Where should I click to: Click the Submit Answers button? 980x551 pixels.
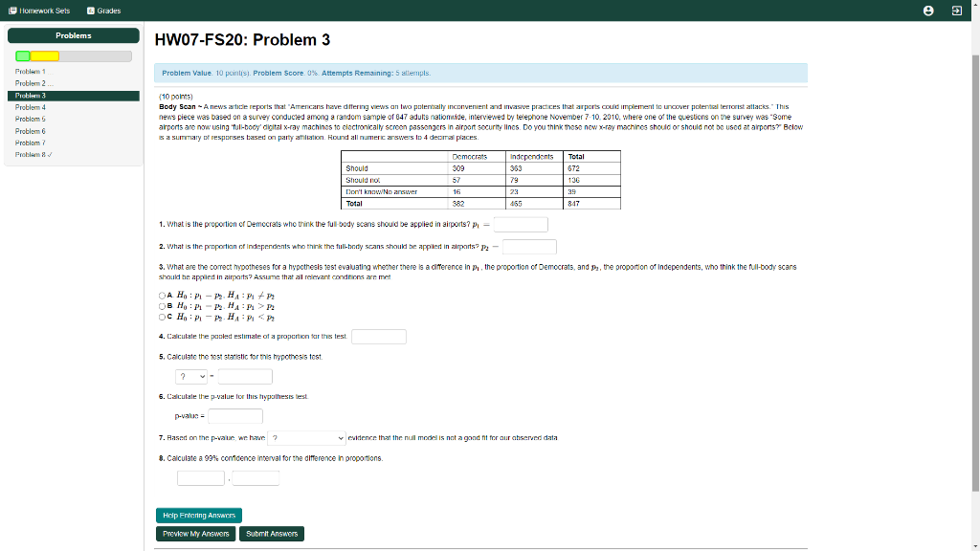point(272,533)
